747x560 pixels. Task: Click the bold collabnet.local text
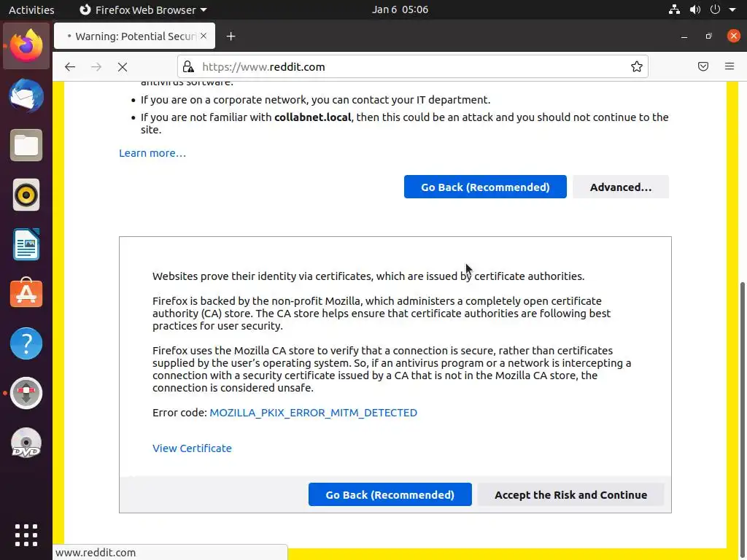312,117
